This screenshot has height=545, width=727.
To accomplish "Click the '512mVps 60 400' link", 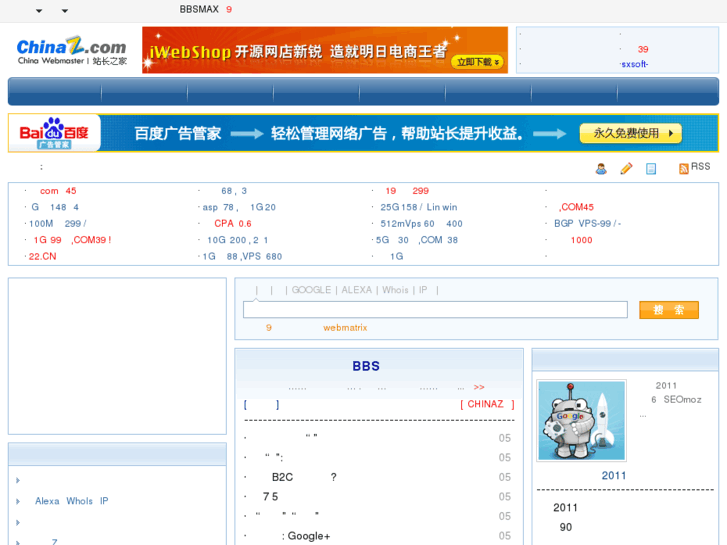I will tap(421, 224).
